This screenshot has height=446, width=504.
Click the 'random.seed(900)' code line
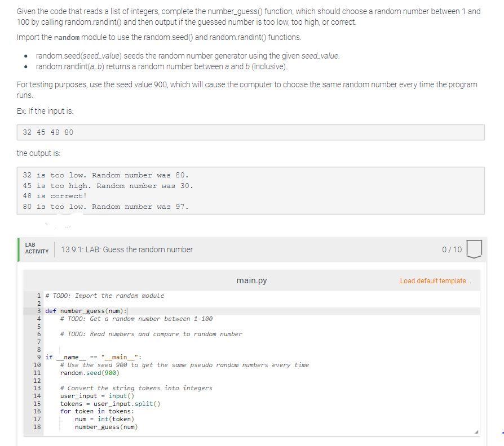click(x=90, y=373)
